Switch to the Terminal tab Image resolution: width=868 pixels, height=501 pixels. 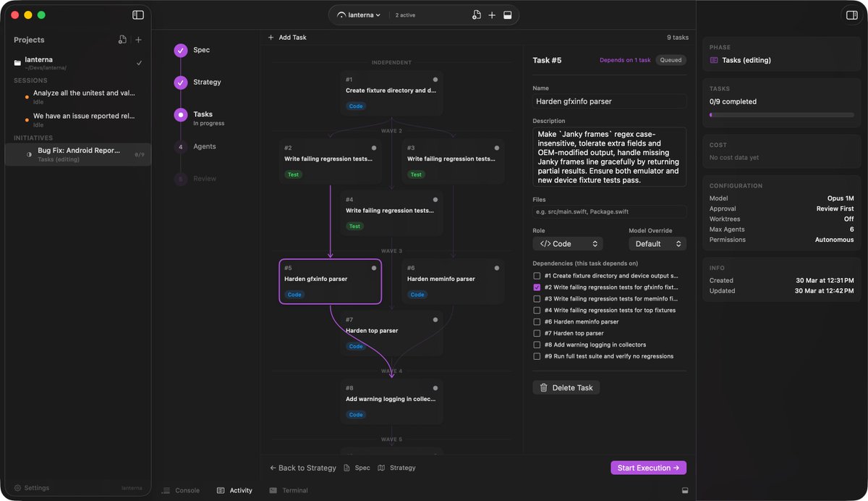(289, 490)
